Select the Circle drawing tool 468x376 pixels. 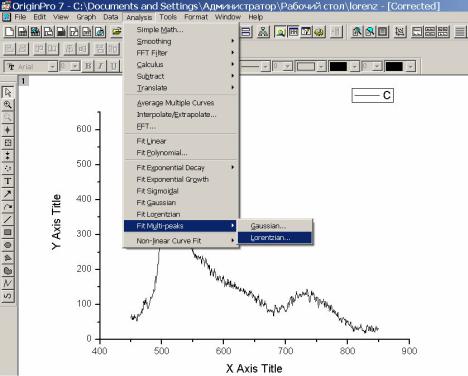[8, 245]
